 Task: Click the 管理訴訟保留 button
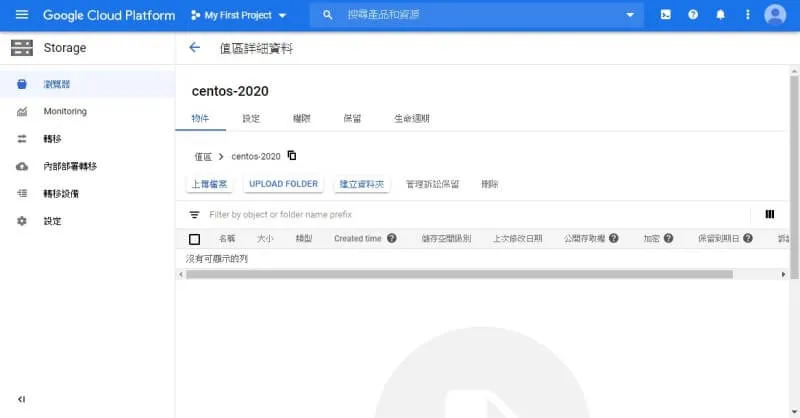(x=433, y=184)
